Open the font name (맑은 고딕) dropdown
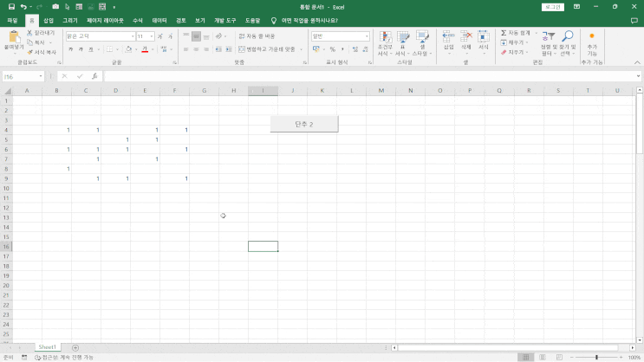This screenshot has height=362, width=644. [133, 36]
